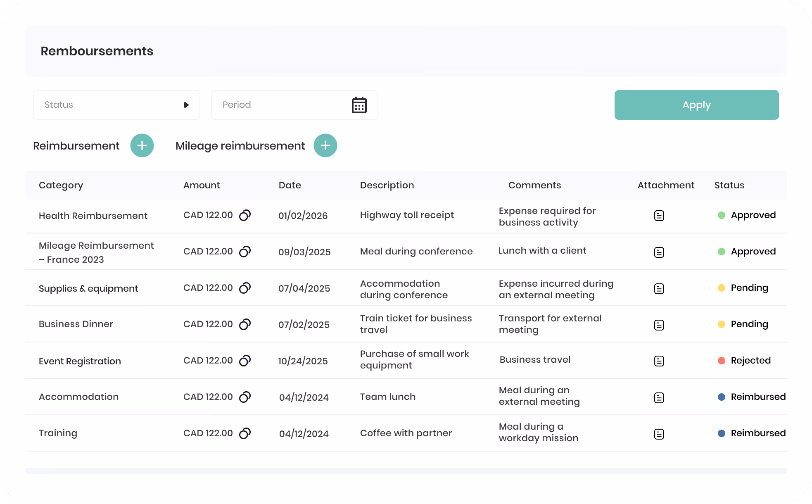Click Business travel comment
This screenshot has height=504, width=812.
pyautogui.click(x=535, y=359)
